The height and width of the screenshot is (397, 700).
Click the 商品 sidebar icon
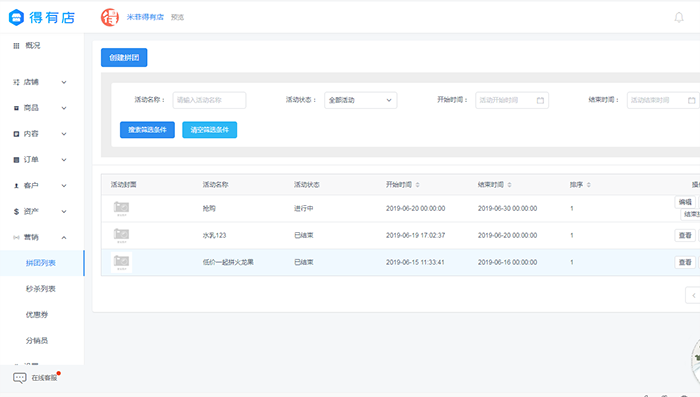[x=17, y=108]
